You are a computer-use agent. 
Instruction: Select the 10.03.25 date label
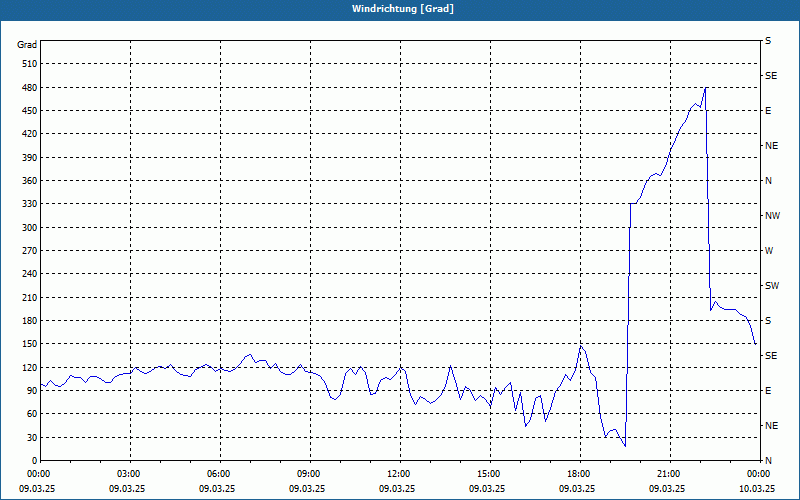click(757, 488)
